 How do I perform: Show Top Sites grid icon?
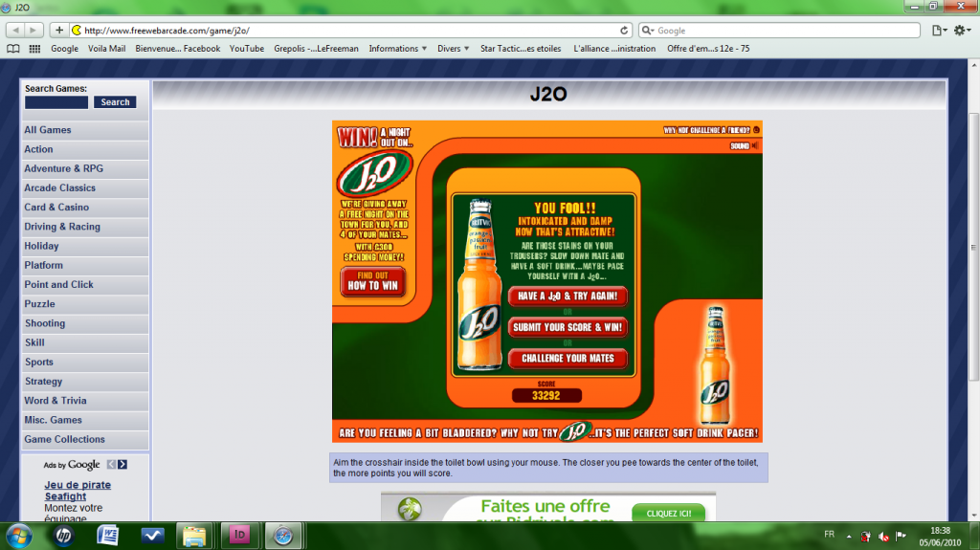[35, 49]
